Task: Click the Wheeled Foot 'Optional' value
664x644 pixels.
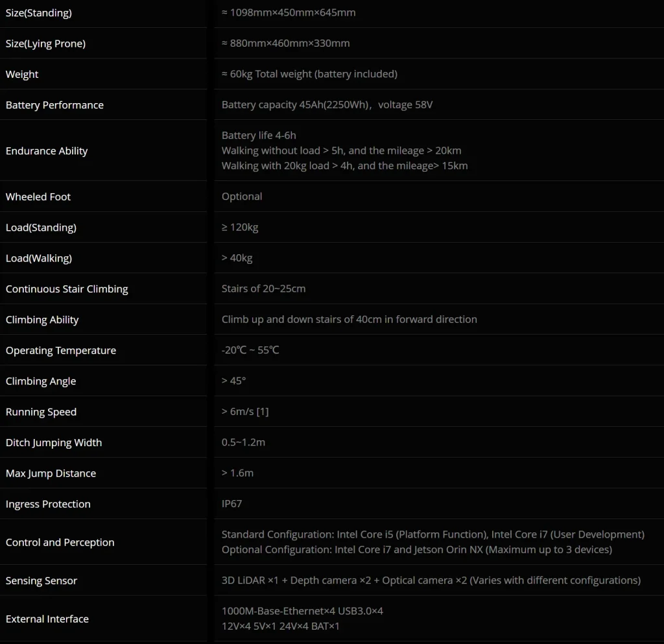Action: (x=242, y=197)
